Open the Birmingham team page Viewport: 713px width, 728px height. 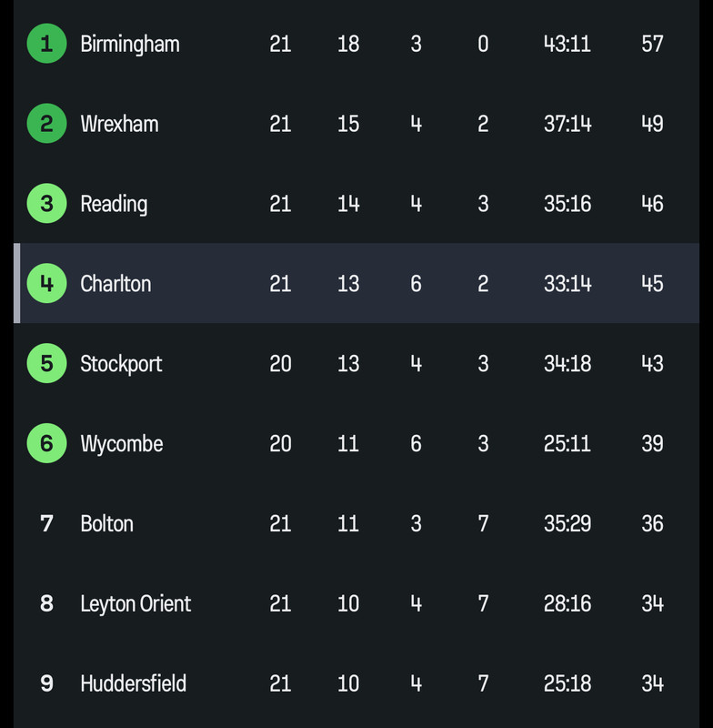(130, 45)
